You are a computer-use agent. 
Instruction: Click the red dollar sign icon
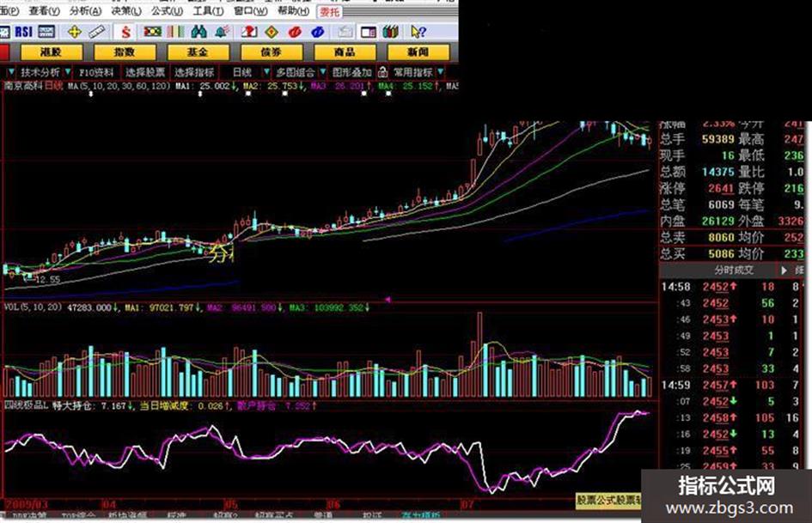[x=125, y=32]
